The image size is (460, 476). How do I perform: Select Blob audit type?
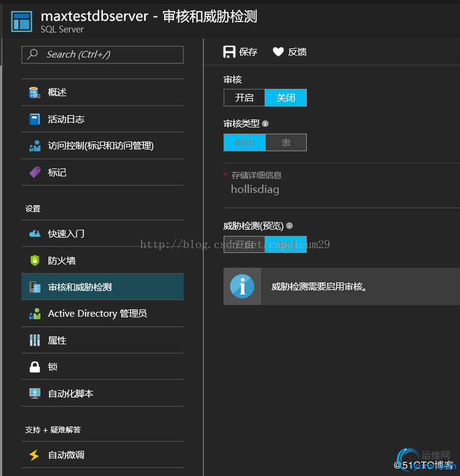244,142
